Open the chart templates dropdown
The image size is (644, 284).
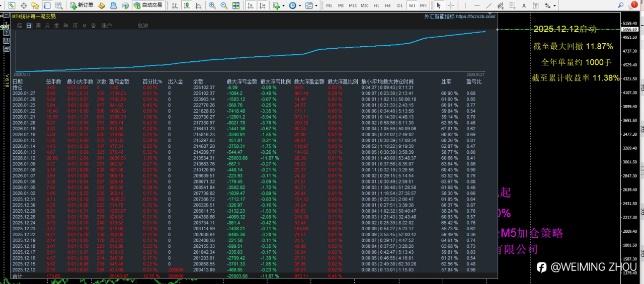click(x=309, y=6)
